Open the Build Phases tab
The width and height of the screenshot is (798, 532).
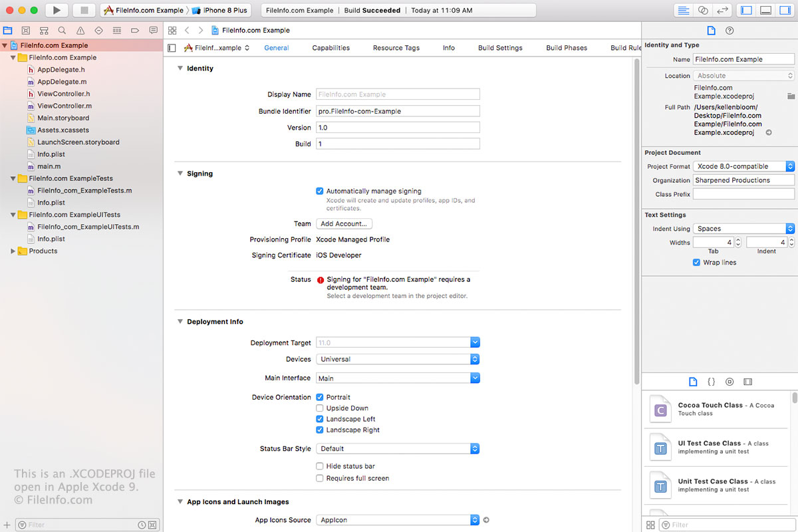pos(567,48)
